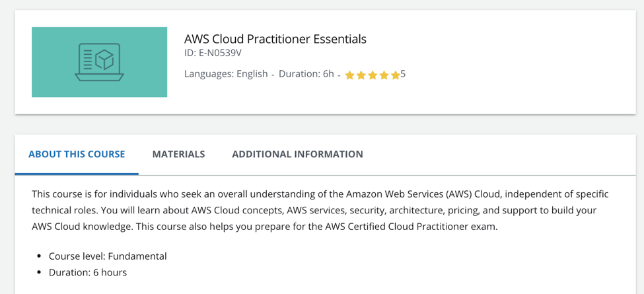Click the fourth rating star
This screenshot has width=644, height=294.
tap(384, 75)
